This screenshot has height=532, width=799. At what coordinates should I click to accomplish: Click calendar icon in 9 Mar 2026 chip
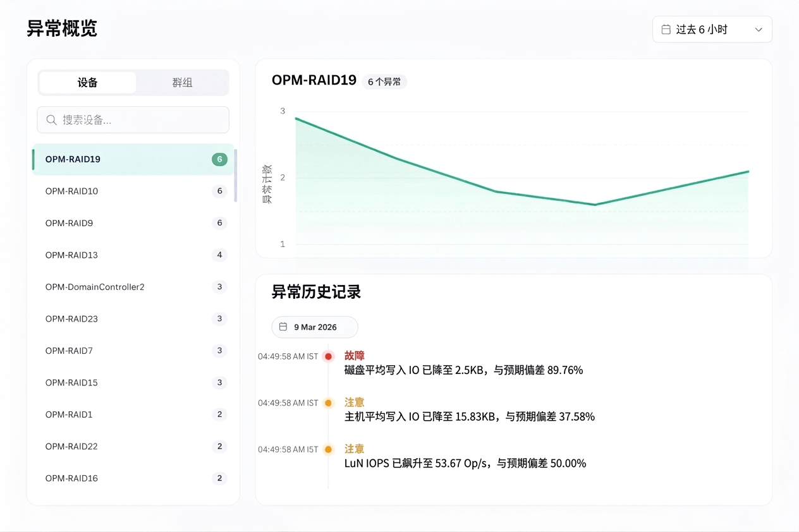(x=283, y=327)
